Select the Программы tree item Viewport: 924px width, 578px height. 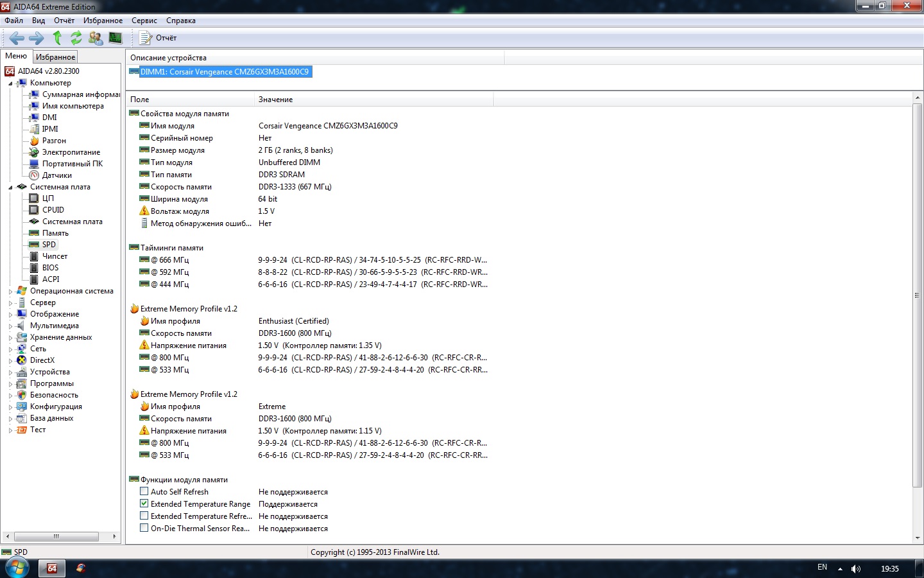click(x=52, y=383)
